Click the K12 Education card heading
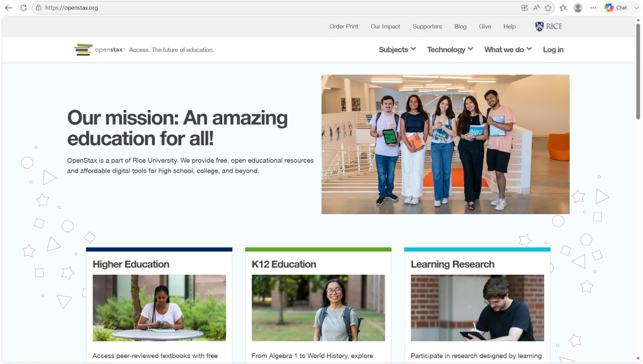This screenshot has width=643, height=364. point(284,264)
